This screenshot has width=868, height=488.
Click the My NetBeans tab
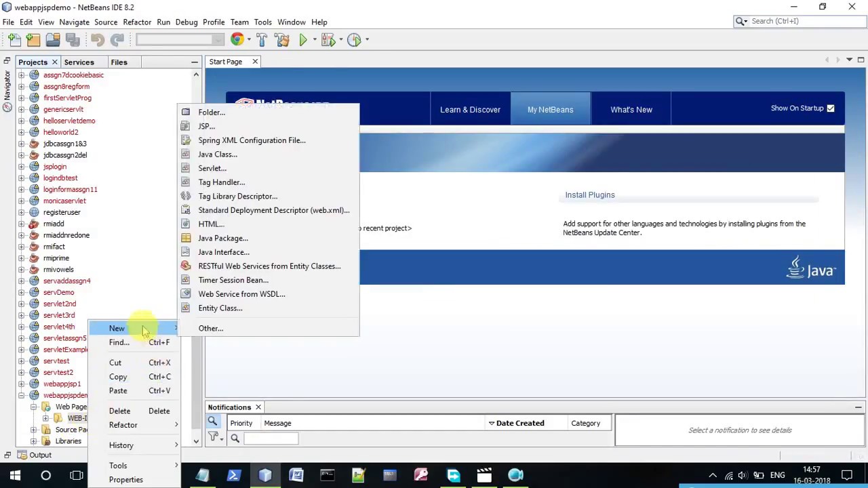tap(550, 110)
